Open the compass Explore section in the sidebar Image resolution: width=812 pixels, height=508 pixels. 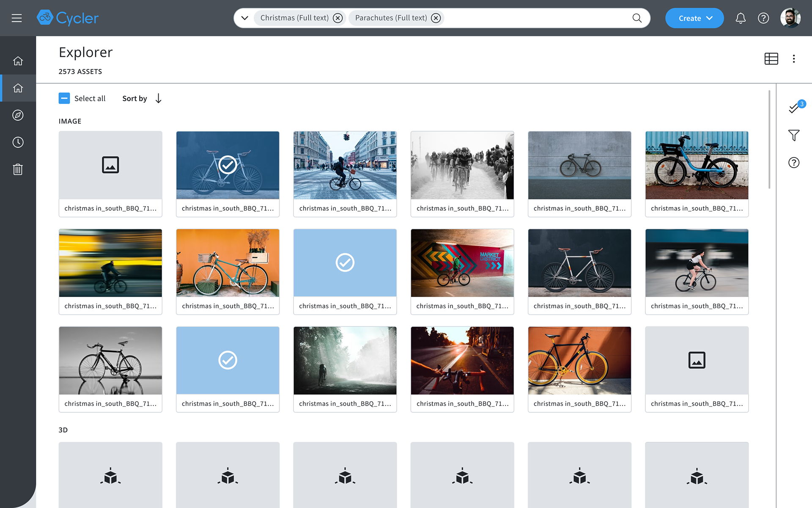tap(18, 115)
